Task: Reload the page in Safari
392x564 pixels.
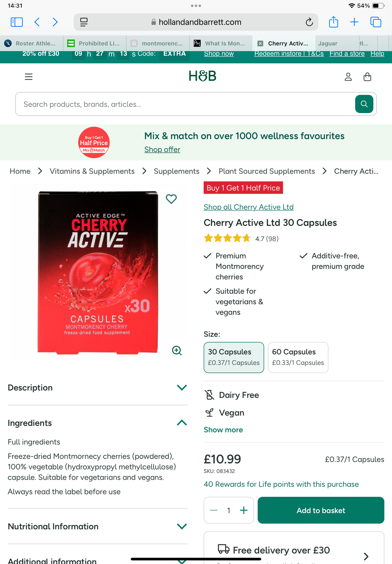Action: point(309,22)
